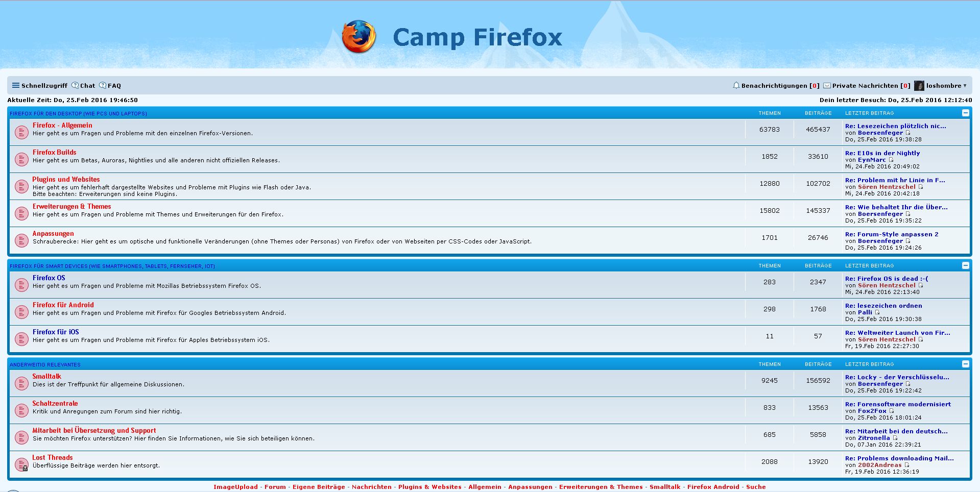The image size is (980, 492).
Task: Click the Plugins und Websites forum icon
Action: coord(21,187)
